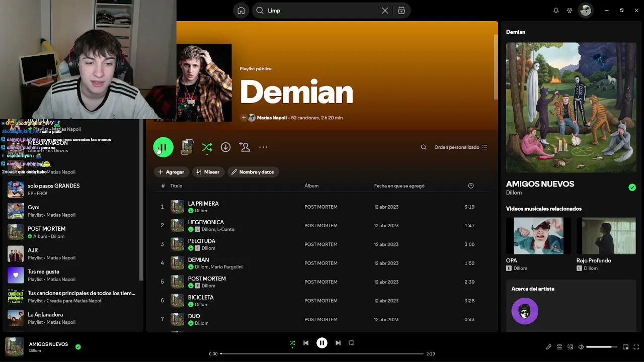This screenshot has height=362, width=644.
Task: Open 'Tus canciones principales' playlist
Action: coord(73,297)
